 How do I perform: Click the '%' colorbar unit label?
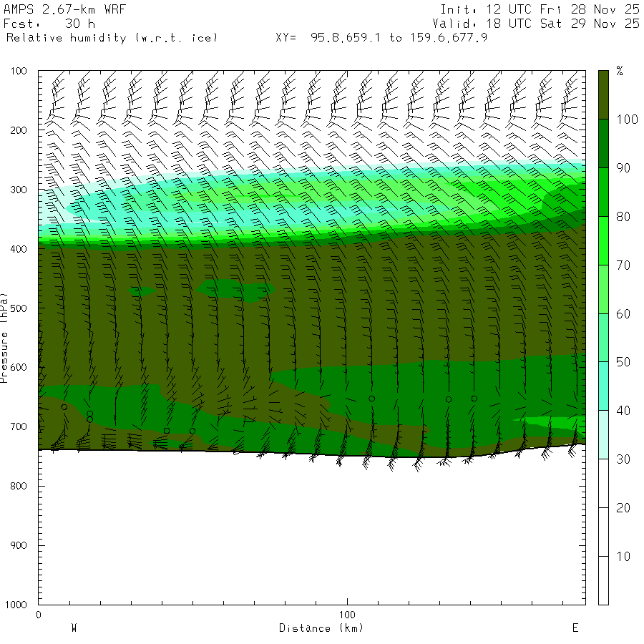620,71
